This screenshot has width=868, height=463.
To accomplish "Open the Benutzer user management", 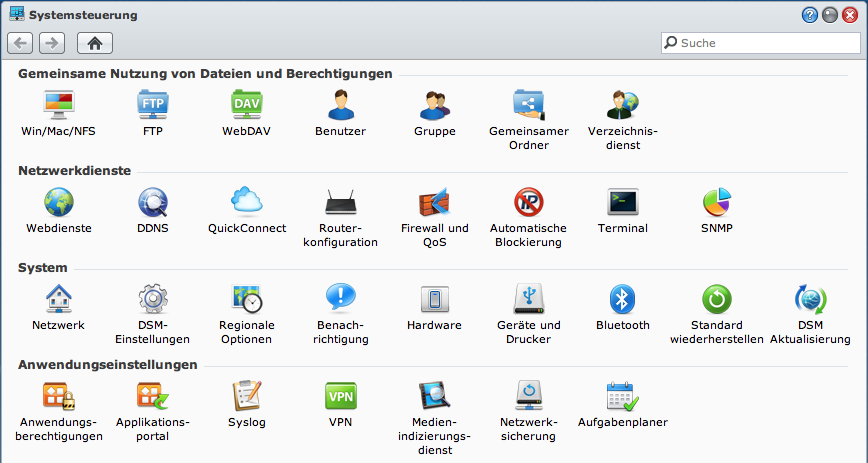I will click(x=340, y=105).
